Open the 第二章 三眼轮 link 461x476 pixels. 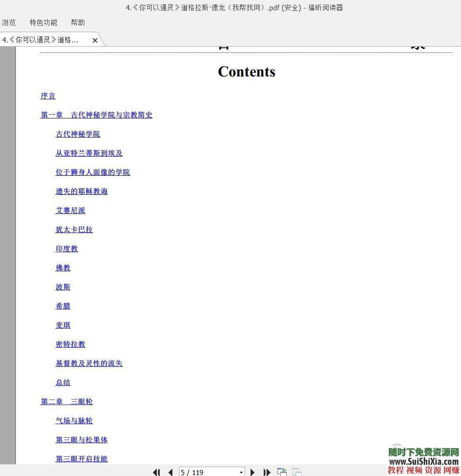[x=67, y=401]
